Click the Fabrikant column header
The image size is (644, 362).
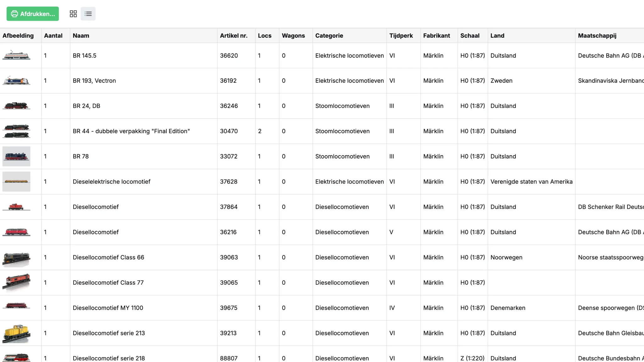pos(436,36)
